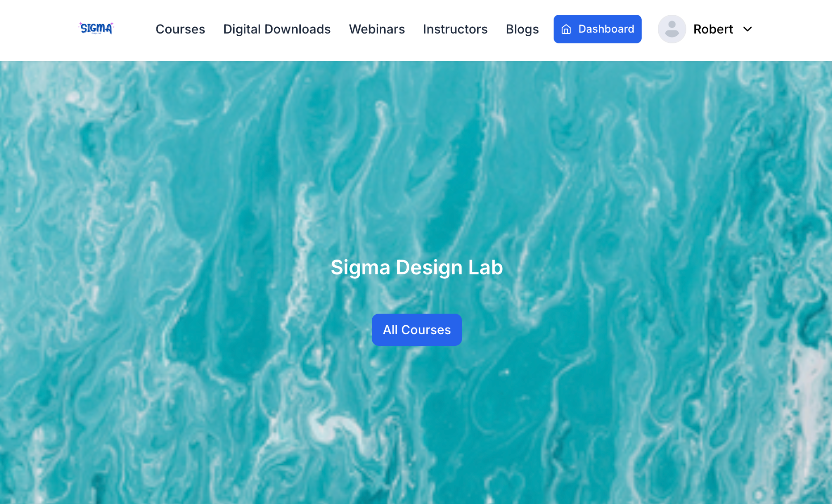Image resolution: width=832 pixels, height=504 pixels.
Task: Open the Instructors page
Action: 455,29
